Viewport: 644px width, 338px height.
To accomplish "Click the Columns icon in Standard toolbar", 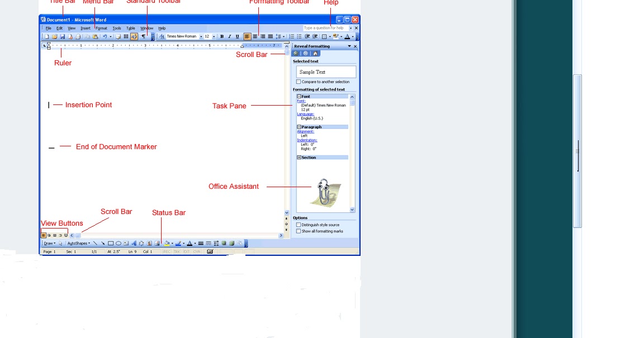I will (x=126, y=36).
